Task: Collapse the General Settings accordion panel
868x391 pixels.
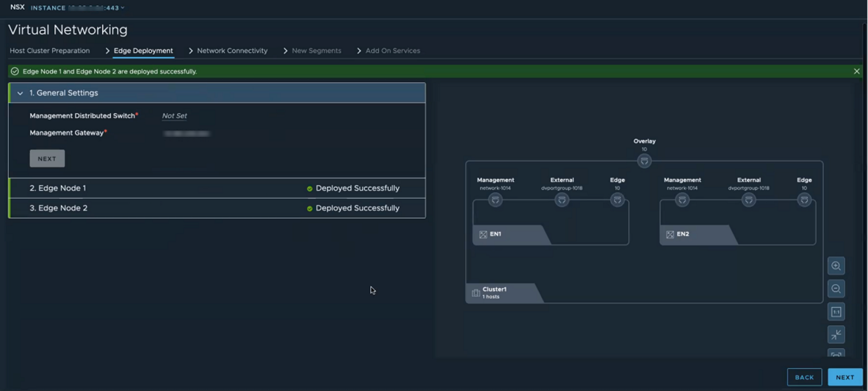Action: click(20, 93)
